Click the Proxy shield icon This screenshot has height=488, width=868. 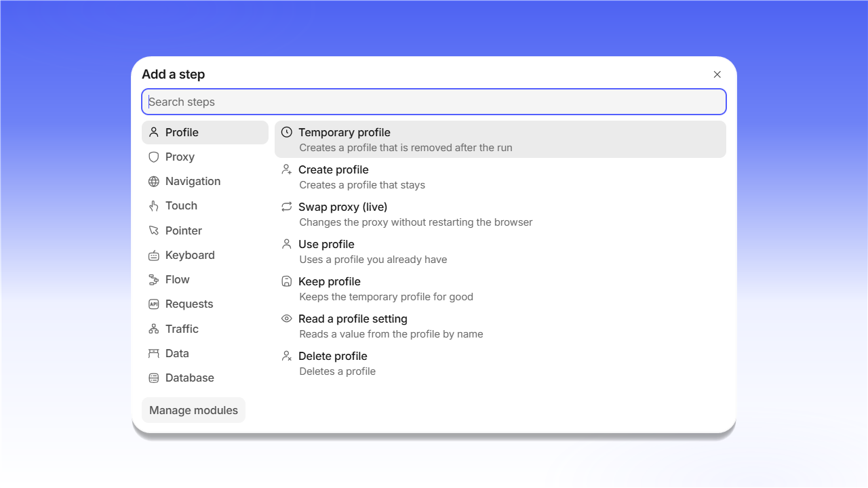pyautogui.click(x=153, y=157)
